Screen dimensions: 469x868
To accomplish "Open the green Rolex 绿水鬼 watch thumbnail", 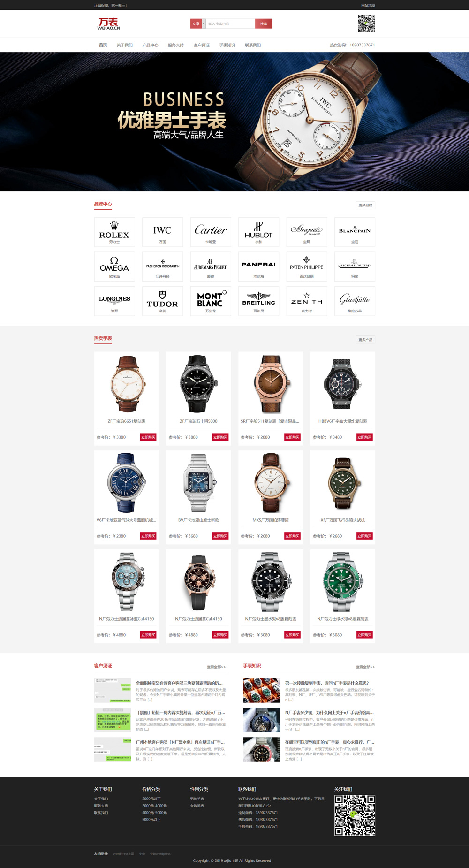I will point(342,582).
